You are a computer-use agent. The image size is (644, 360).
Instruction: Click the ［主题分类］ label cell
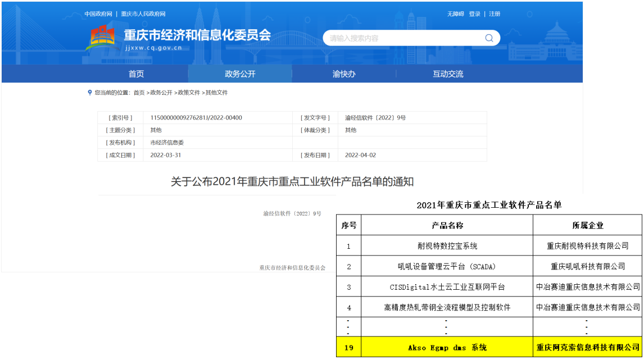pyautogui.click(x=120, y=130)
